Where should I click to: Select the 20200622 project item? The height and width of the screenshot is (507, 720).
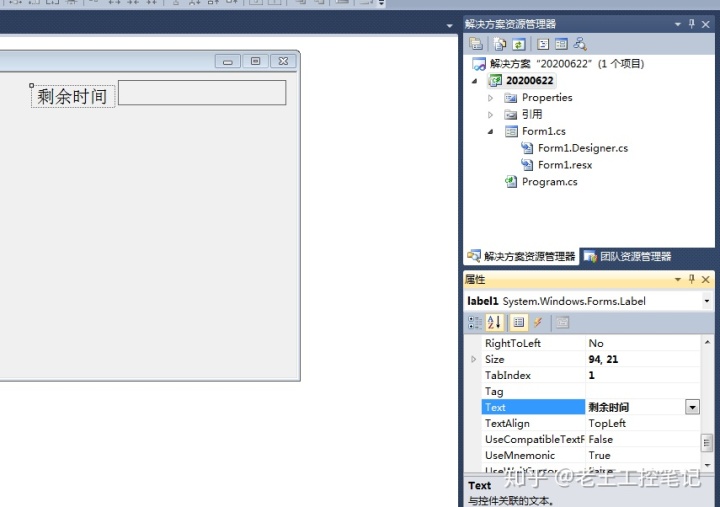click(529, 81)
